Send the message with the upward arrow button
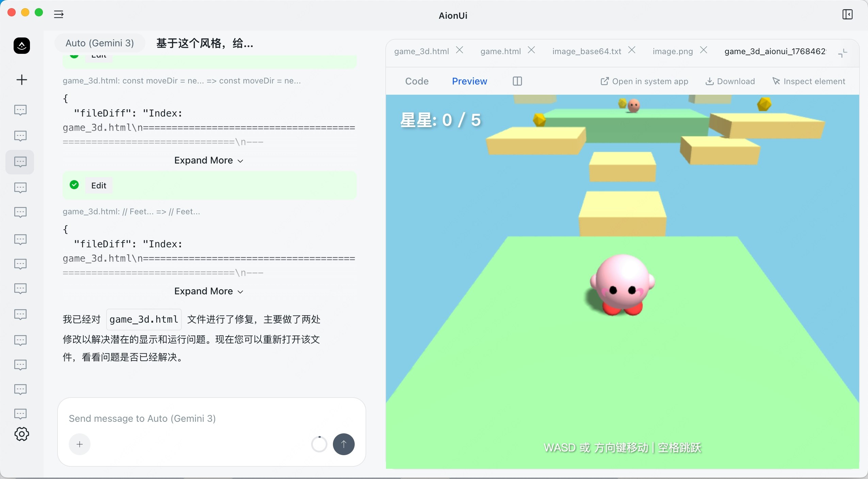 click(344, 444)
